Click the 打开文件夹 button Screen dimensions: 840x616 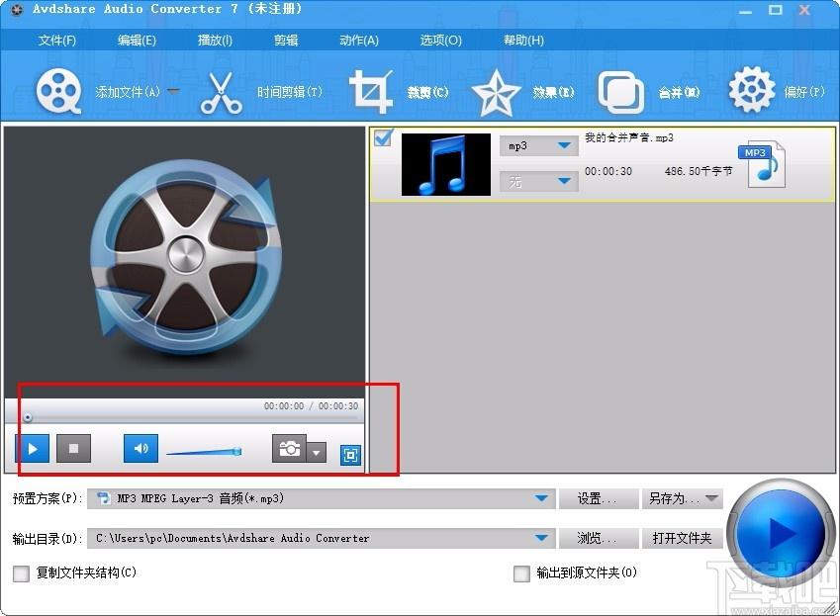click(682, 538)
